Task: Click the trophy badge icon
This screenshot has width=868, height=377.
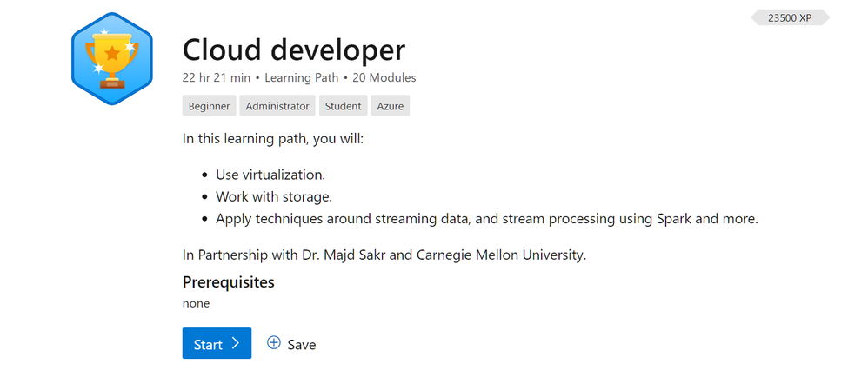Action: (112, 58)
